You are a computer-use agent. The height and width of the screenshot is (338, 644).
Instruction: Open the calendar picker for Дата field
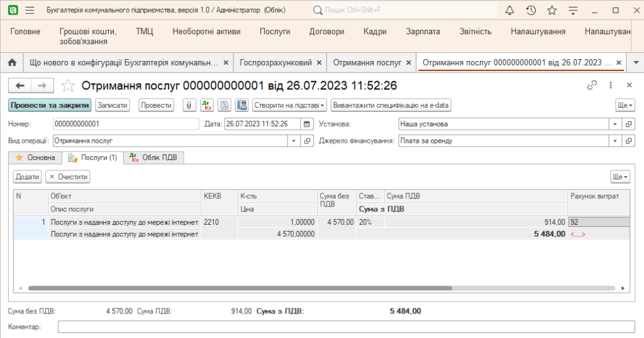[307, 124]
